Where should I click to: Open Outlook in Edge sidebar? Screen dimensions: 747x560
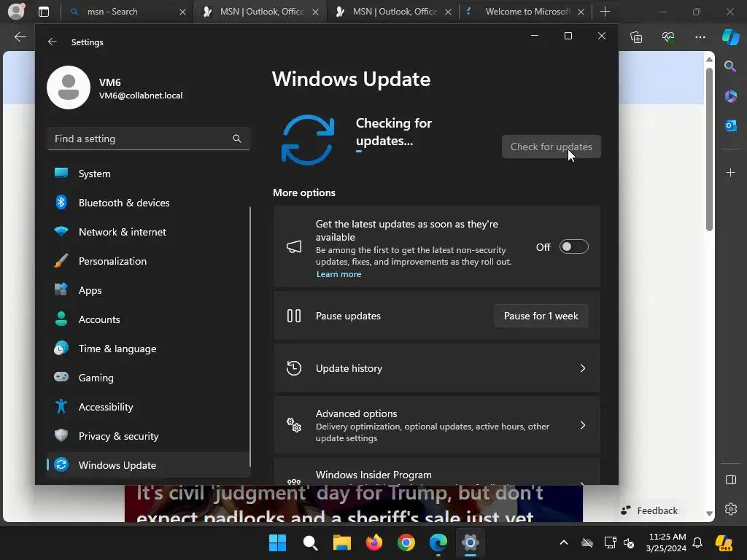(730, 125)
